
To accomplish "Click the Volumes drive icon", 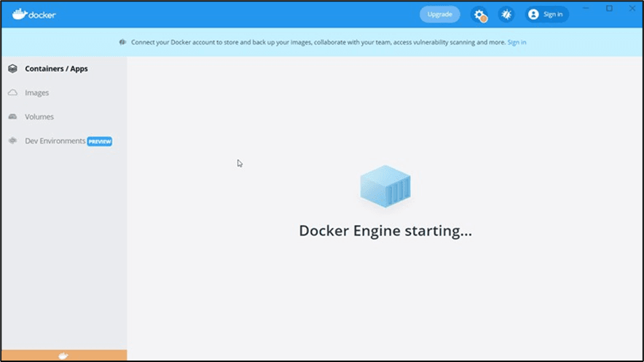I will 12,117.
